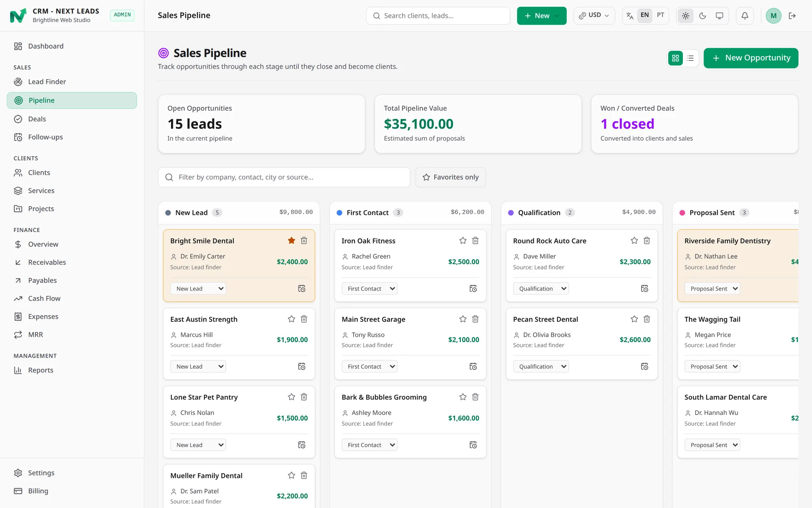The height and width of the screenshot is (508, 812).
Task: Open Cash Flow in Finance section
Action: 72,298
